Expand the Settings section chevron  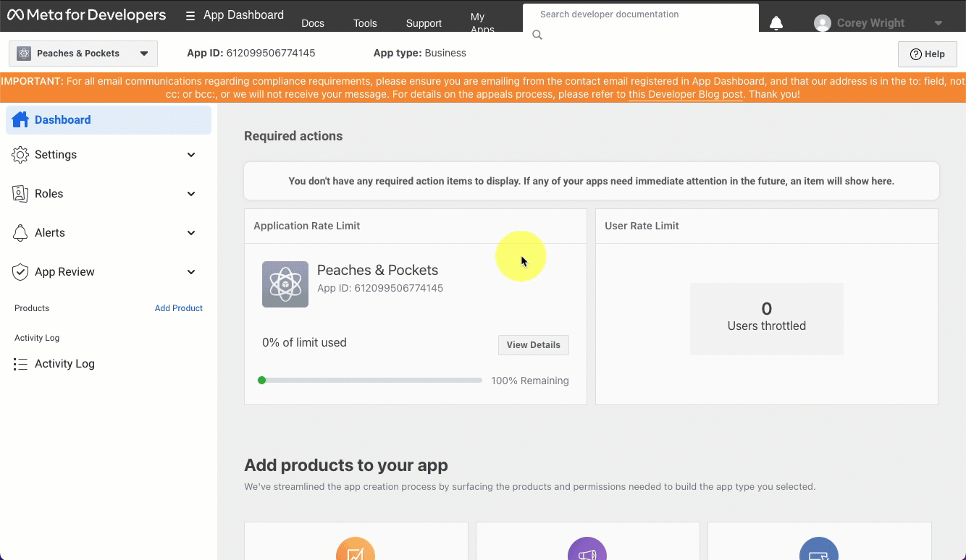pos(191,155)
